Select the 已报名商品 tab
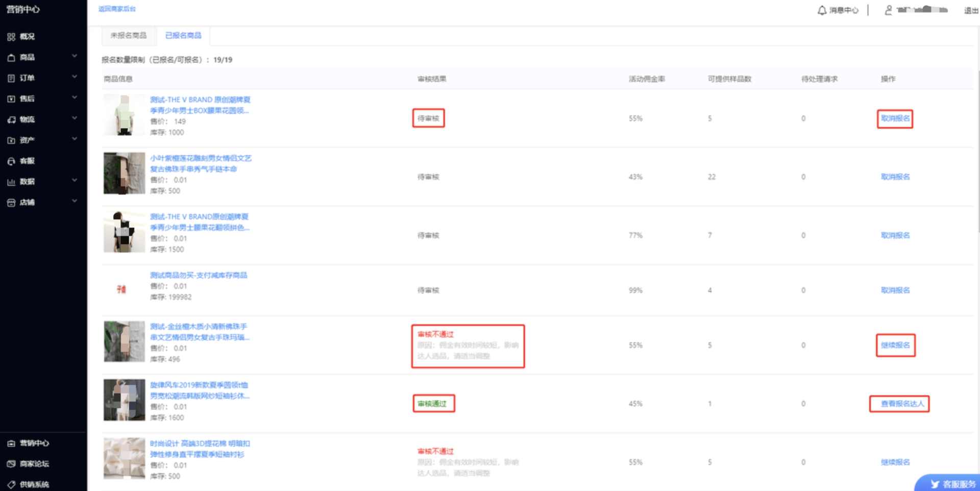The image size is (980, 491). [183, 35]
